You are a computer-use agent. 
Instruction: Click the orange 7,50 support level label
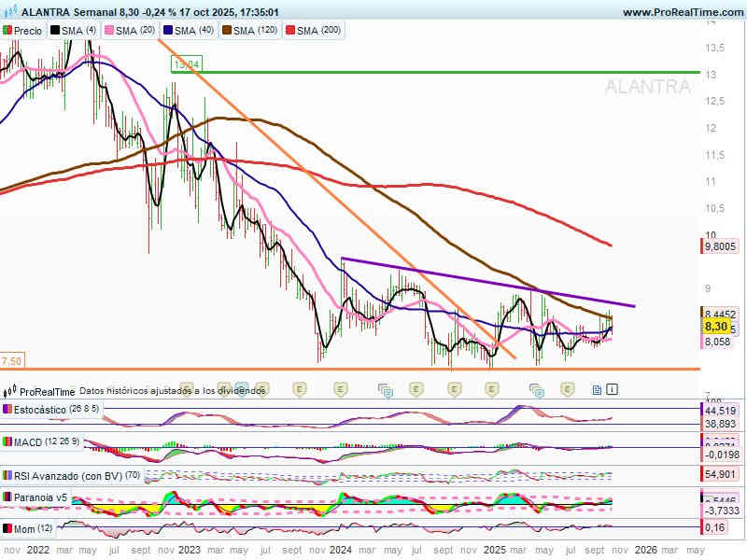[12, 361]
